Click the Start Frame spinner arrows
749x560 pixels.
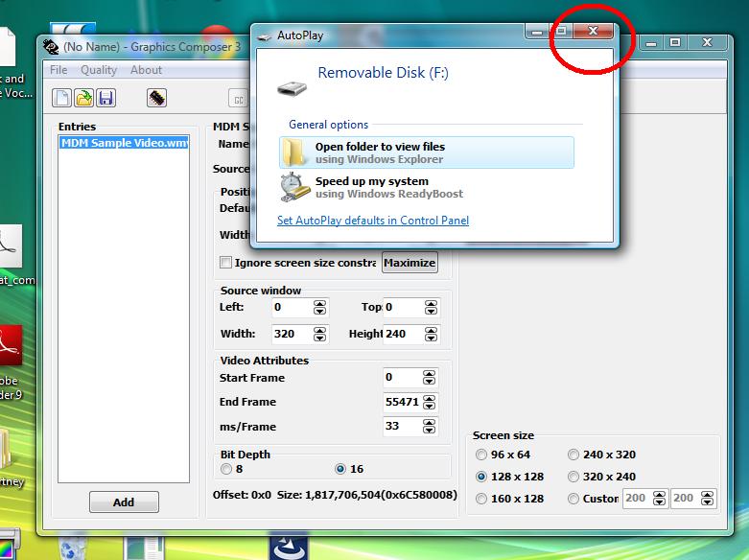429,378
